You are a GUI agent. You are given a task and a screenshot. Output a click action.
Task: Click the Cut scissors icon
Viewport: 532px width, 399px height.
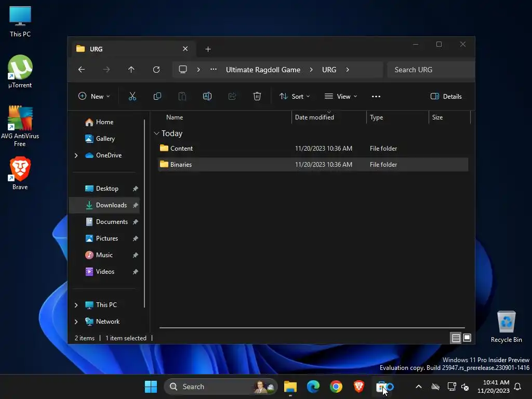pyautogui.click(x=132, y=96)
